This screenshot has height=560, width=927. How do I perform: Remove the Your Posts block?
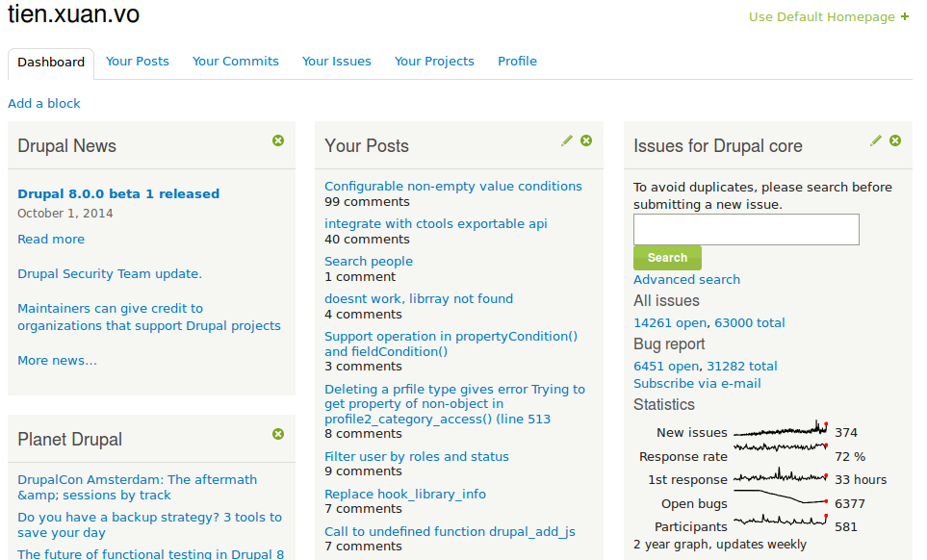pos(586,140)
